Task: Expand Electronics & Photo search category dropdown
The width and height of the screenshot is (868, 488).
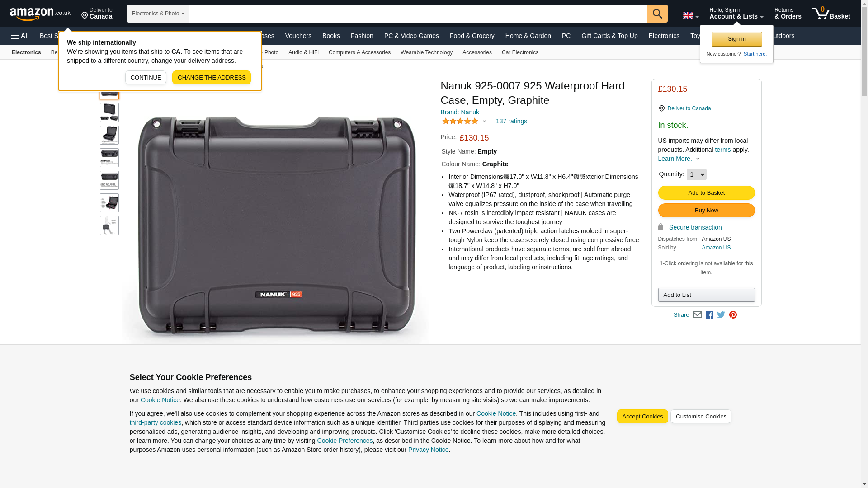Action: tap(158, 14)
